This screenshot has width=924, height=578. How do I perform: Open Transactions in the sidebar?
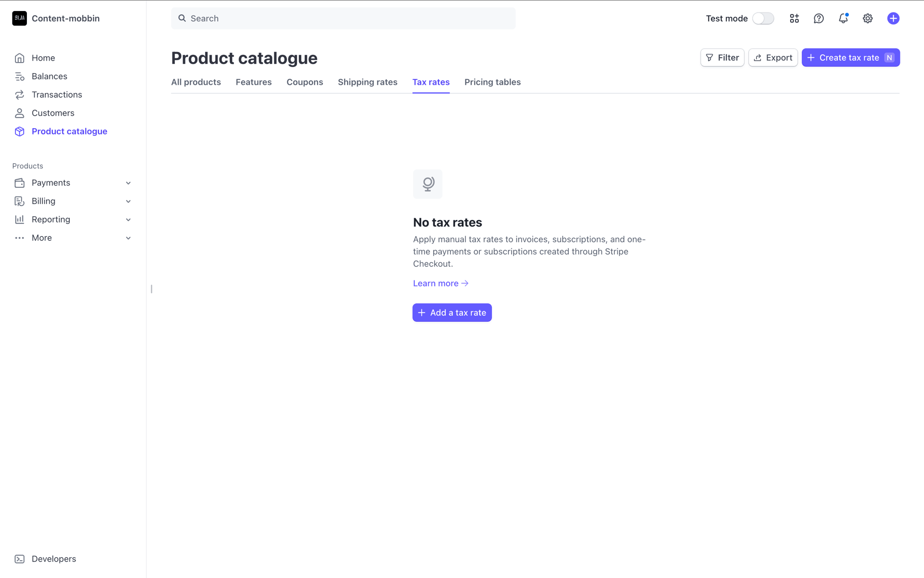[57, 94]
